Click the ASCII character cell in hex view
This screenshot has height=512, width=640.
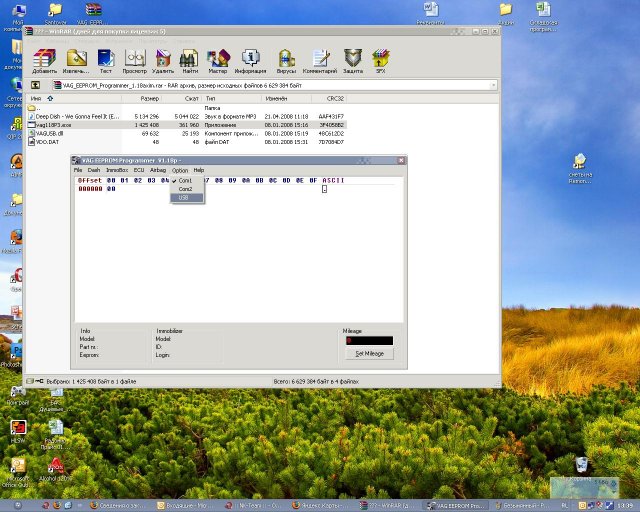(x=324, y=189)
